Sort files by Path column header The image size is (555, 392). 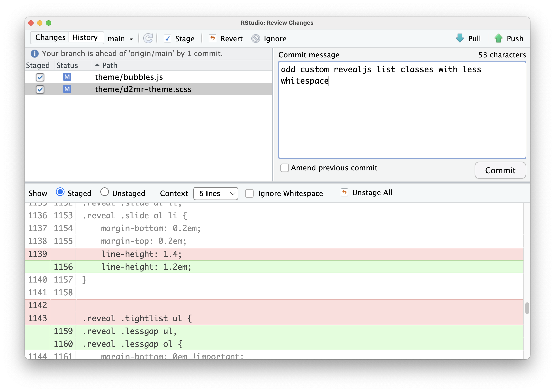pyautogui.click(x=110, y=65)
